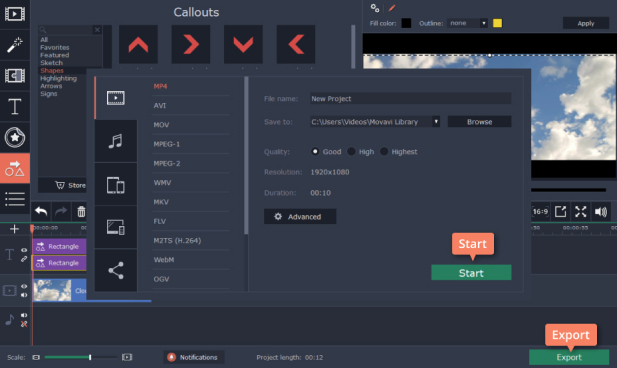The height and width of the screenshot is (368, 617).
Task: Open the Titles tool with T icon
Action: click(x=15, y=106)
